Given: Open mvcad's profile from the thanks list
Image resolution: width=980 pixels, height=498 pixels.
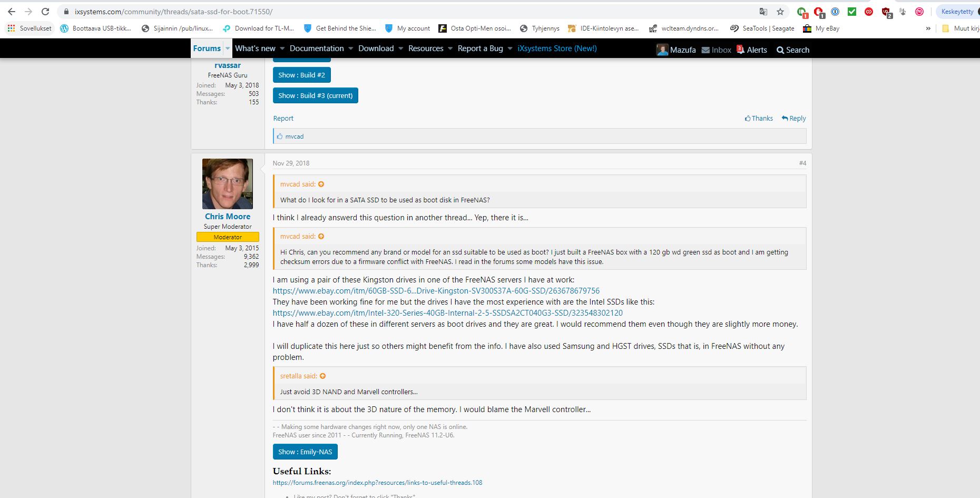Looking at the screenshot, I should tap(295, 136).
